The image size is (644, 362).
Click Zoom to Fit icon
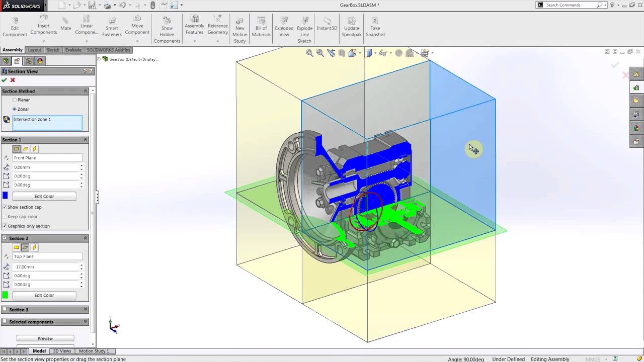[309, 53]
